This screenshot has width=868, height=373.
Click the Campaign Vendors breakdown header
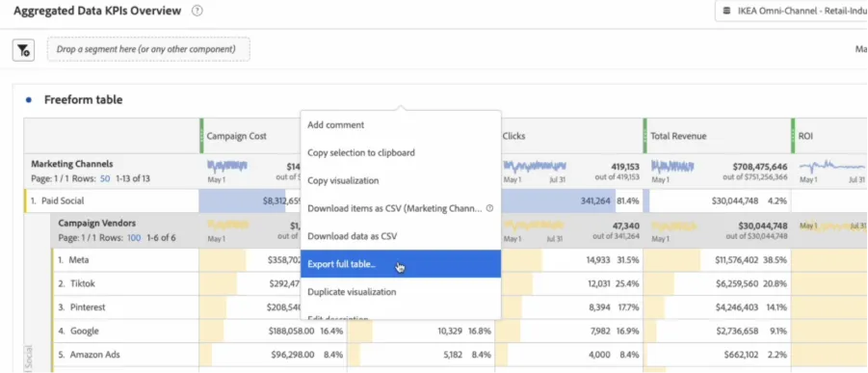point(97,223)
